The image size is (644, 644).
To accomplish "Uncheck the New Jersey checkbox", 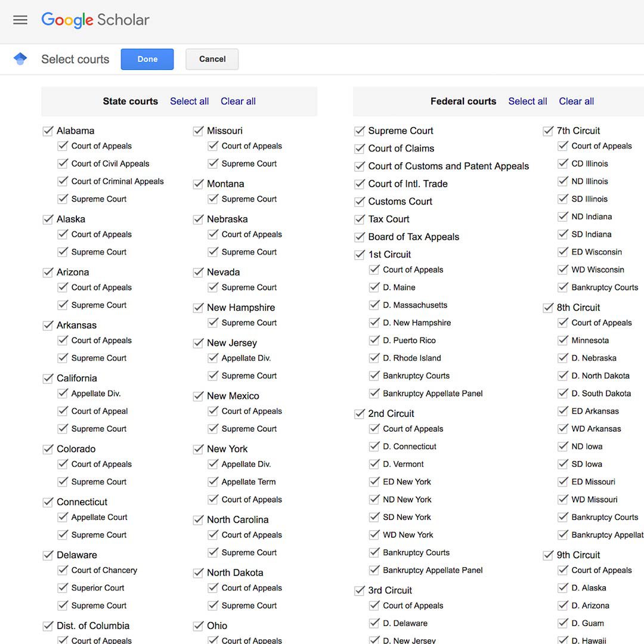I will (199, 343).
